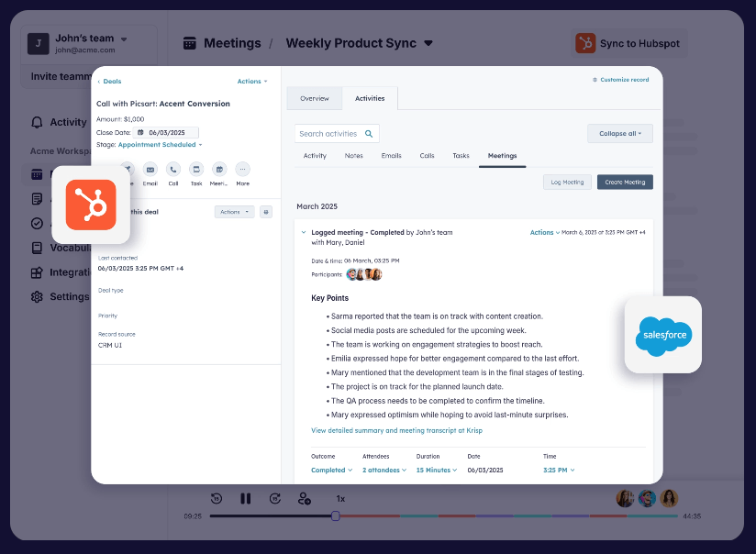Click the large orange HubSpot logo tile
The image size is (756, 554).
coord(91,205)
